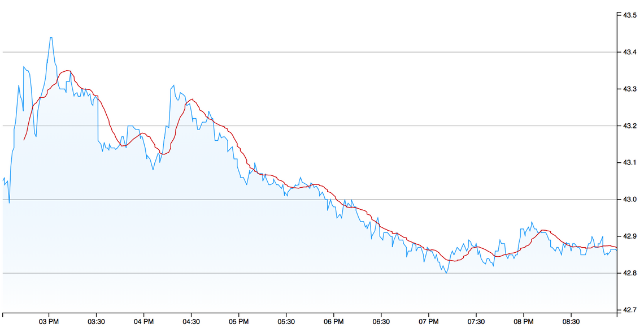Image resolution: width=644 pixels, height=328 pixels.
Task: Select the 06:30 x-axis tick label
Action: click(381, 322)
